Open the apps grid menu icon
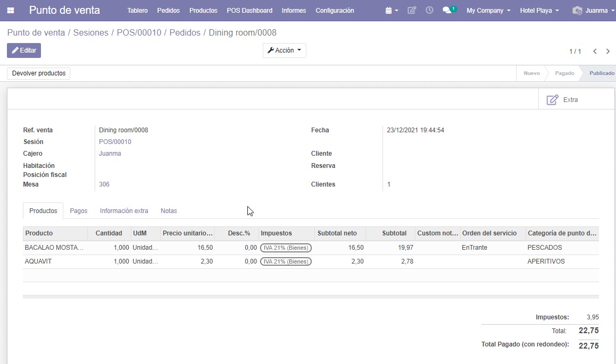The image size is (616, 364). [11, 11]
